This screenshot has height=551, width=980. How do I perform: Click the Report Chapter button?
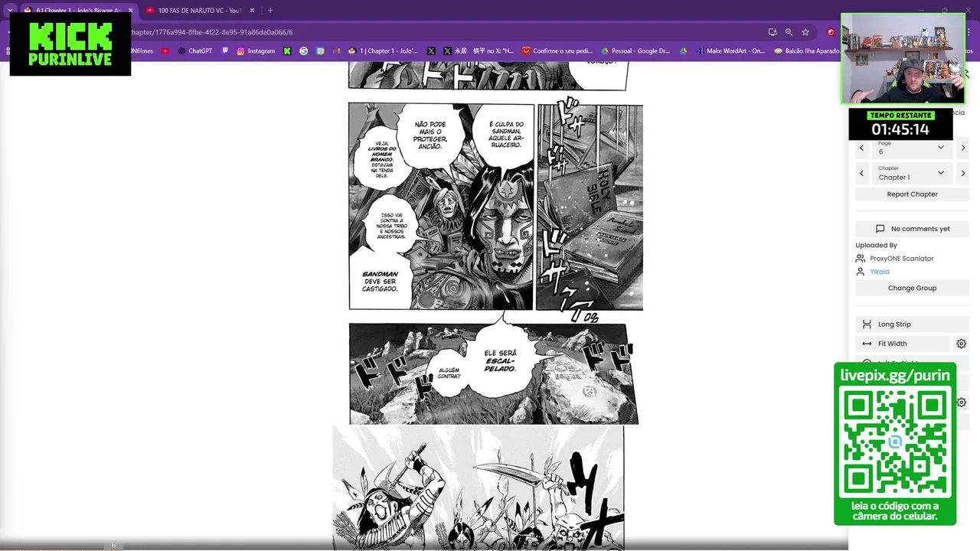point(912,194)
